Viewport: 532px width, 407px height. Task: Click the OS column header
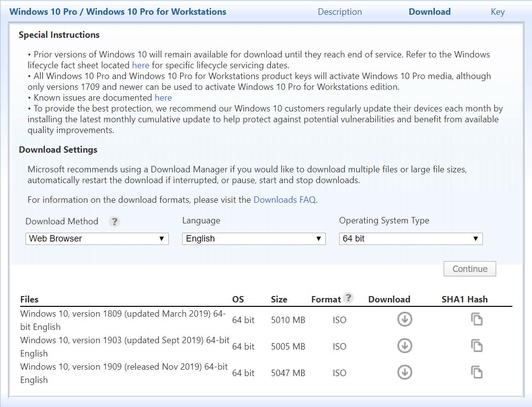click(238, 299)
